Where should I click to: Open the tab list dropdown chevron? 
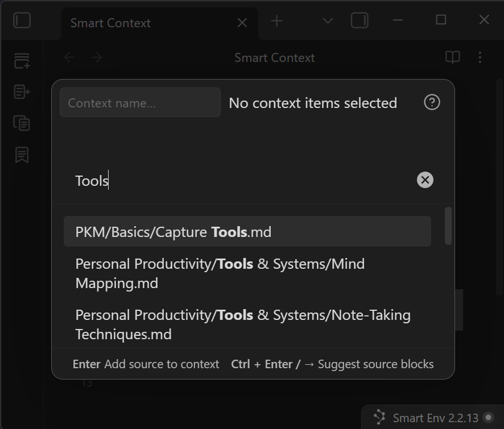coord(328,21)
